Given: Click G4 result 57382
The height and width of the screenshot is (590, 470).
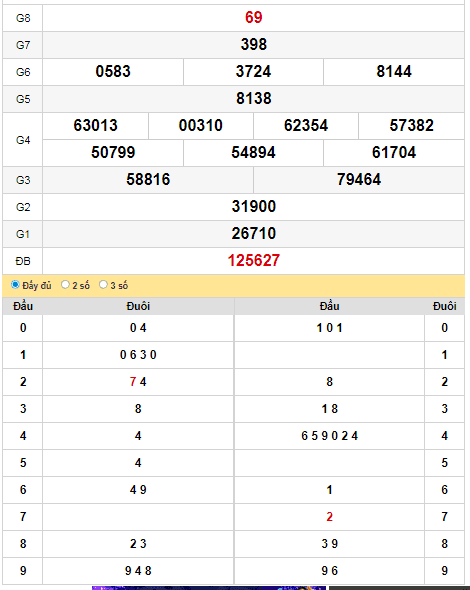Looking at the screenshot, I should pos(412,126).
